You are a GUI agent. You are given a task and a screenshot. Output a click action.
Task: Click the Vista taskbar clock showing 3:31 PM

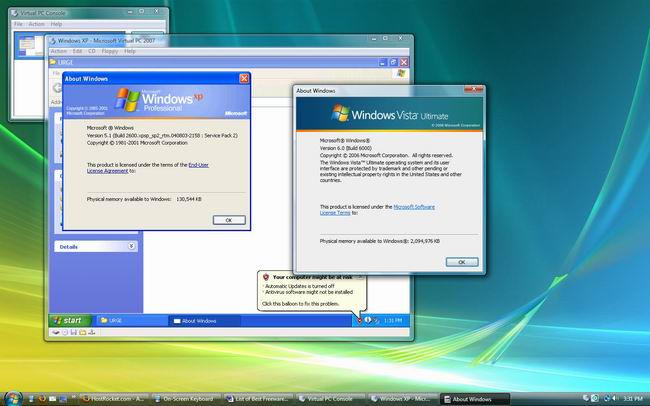(x=633, y=399)
